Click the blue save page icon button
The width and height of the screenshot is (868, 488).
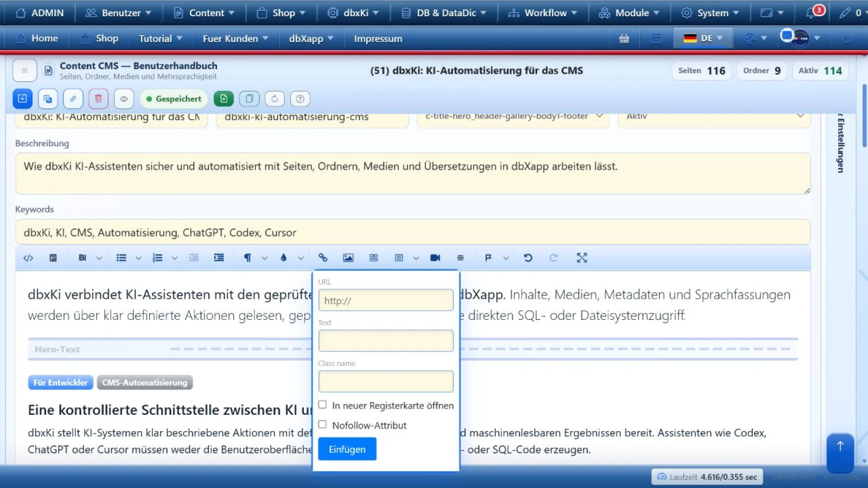(x=22, y=99)
